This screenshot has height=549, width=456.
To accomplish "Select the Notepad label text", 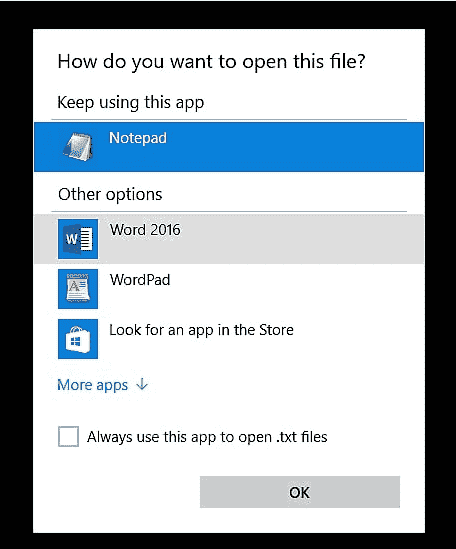I will pos(138,138).
